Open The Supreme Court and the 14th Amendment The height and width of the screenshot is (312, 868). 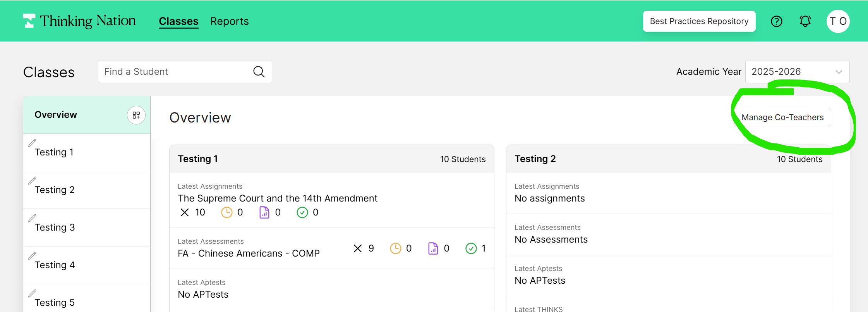278,198
